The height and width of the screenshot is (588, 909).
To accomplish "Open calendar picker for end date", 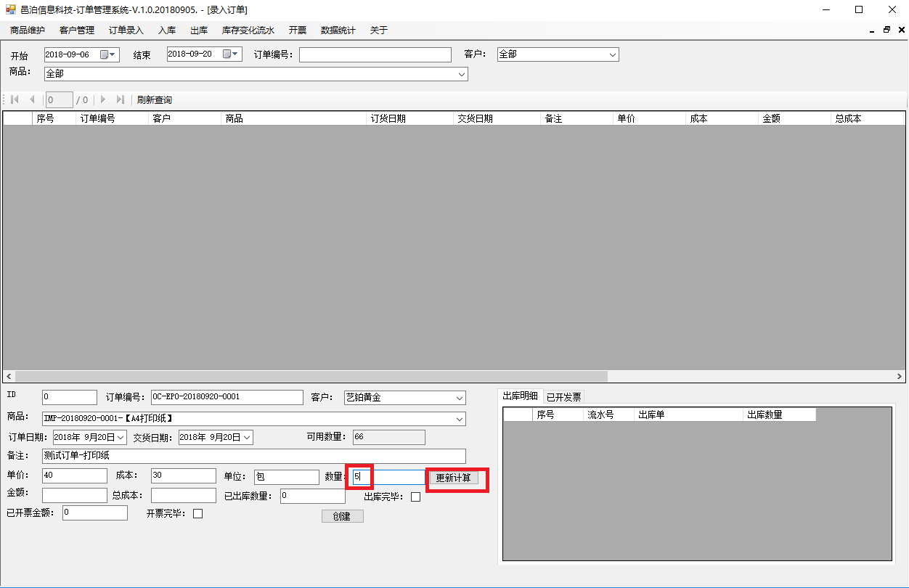I will (x=231, y=54).
